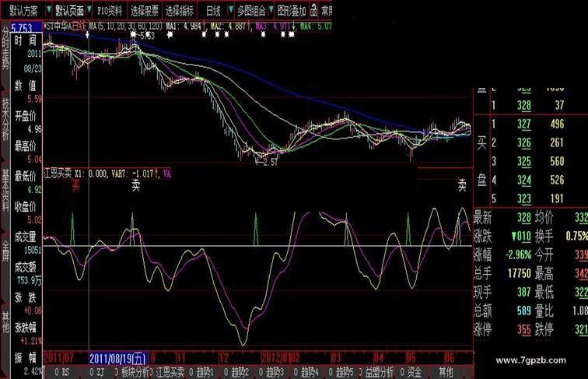The height and width of the screenshot is (379, 588).
Task: Click the 总额 value 589
Action: pos(524,311)
